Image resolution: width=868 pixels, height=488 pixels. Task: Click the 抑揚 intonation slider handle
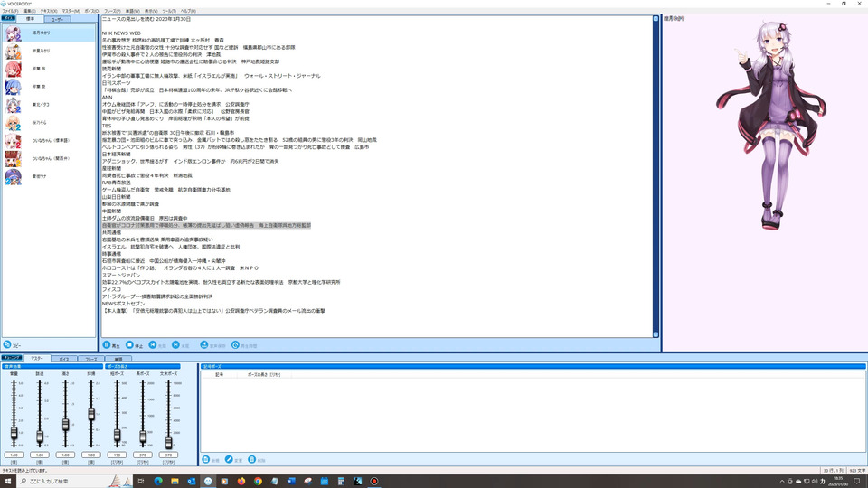91,414
